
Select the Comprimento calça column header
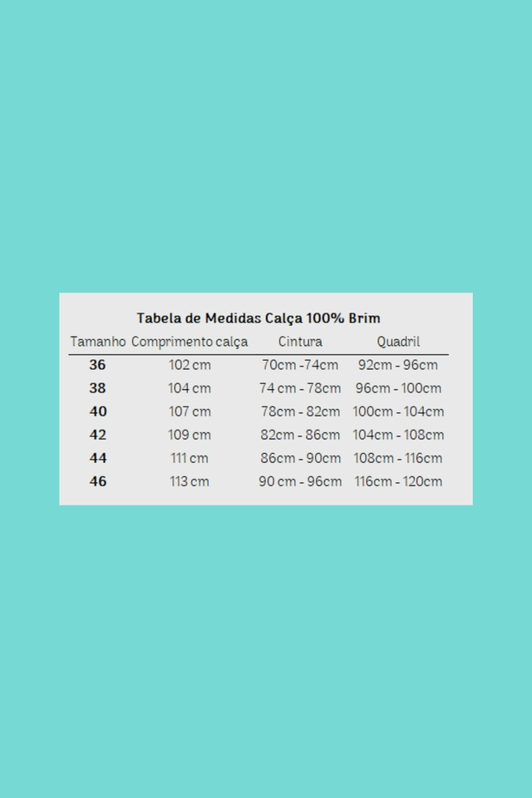click(190, 342)
